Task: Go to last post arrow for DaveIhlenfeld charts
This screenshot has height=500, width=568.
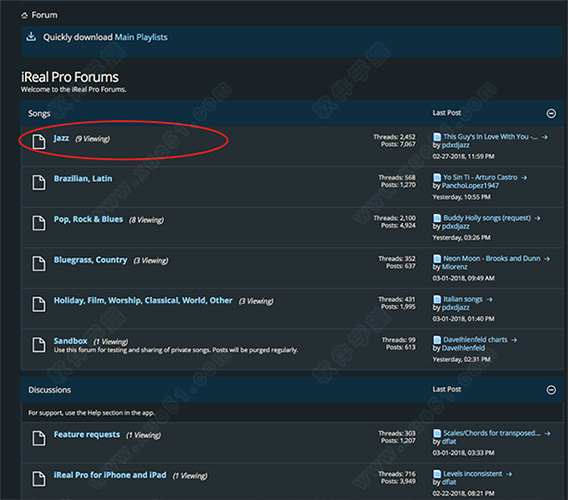Action: click(x=514, y=340)
